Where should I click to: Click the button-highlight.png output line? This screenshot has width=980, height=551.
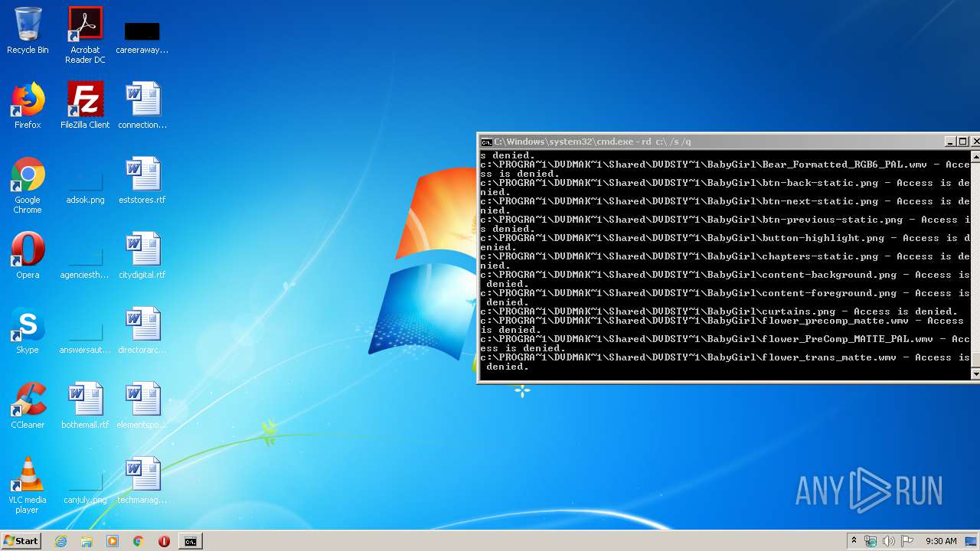[x=725, y=243]
